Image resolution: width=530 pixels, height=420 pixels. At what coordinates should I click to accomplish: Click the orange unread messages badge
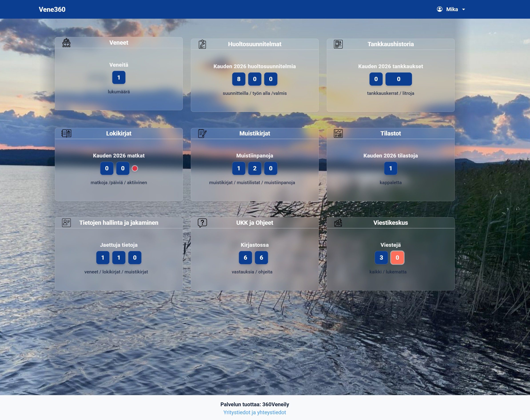click(397, 258)
